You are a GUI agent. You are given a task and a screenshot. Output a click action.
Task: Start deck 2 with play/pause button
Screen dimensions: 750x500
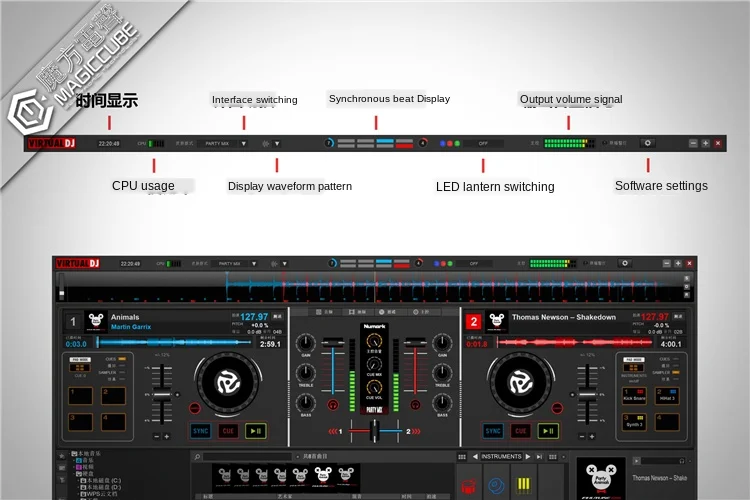(548, 431)
